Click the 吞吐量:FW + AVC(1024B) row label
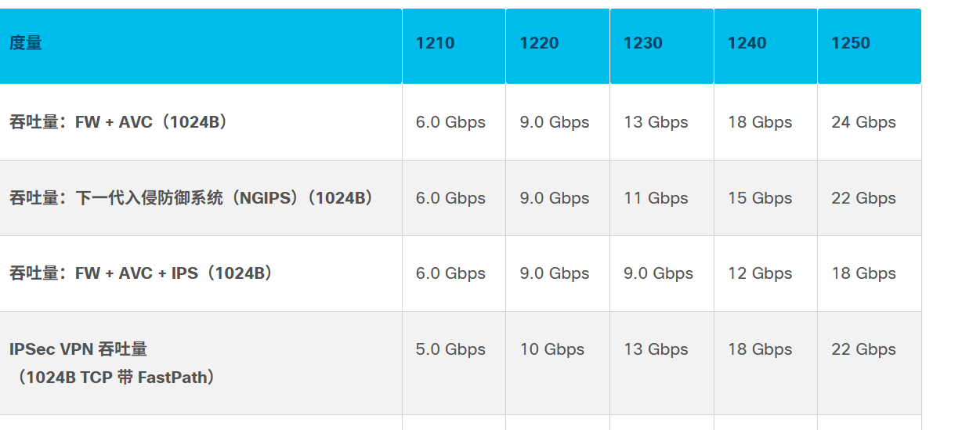The width and height of the screenshot is (980, 430). [118, 122]
